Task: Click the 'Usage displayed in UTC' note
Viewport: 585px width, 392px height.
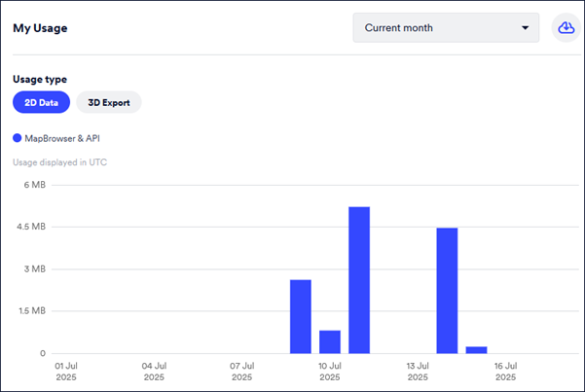Action: [59, 162]
